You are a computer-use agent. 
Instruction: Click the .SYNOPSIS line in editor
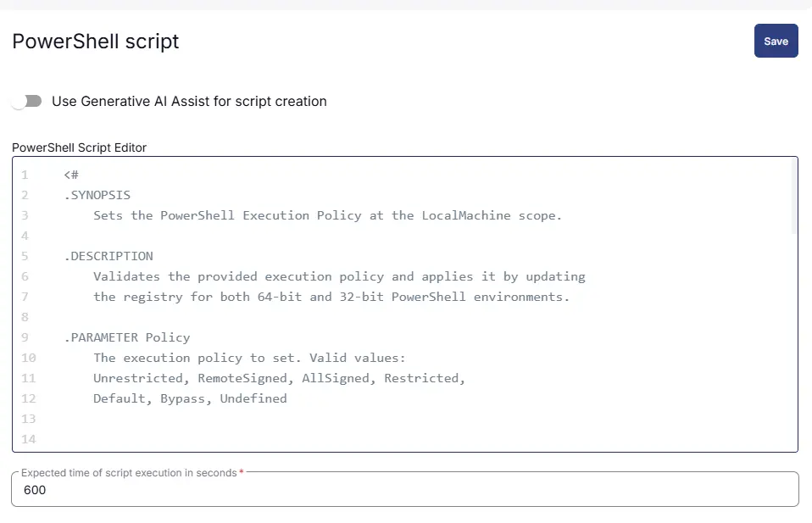(x=97, y=195)
